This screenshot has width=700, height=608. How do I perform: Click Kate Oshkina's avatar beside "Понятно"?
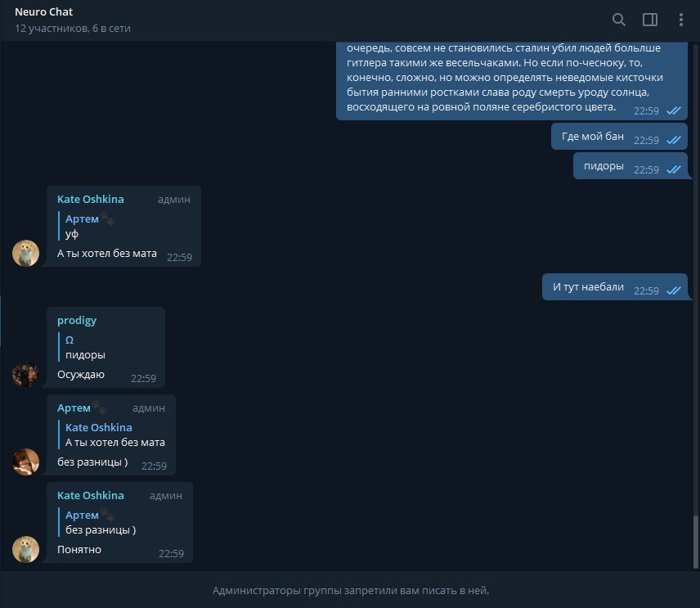click(x=25, y=549)
